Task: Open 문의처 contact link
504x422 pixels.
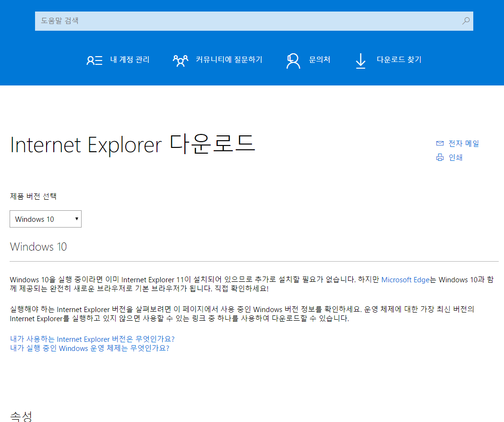Action: 320,60
